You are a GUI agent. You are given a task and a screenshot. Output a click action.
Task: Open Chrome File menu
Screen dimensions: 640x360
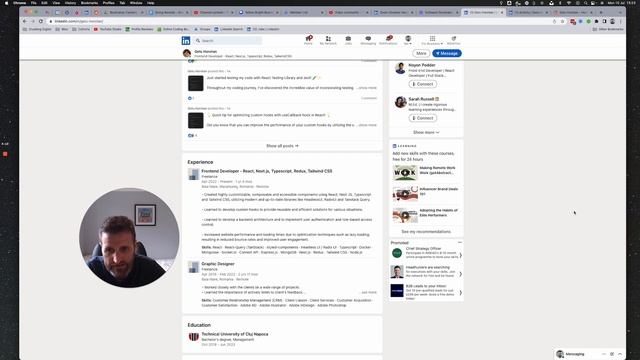point(34,3)
